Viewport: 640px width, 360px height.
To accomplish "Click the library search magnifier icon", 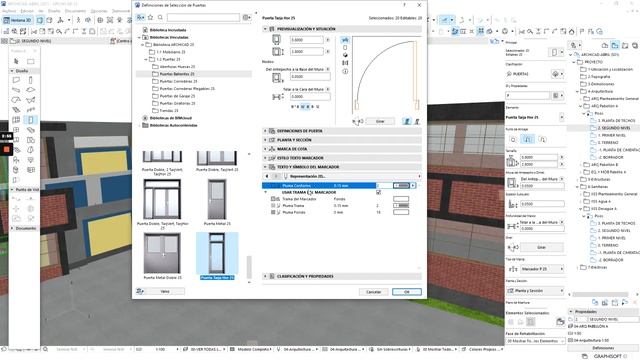I will pos(160,17).
